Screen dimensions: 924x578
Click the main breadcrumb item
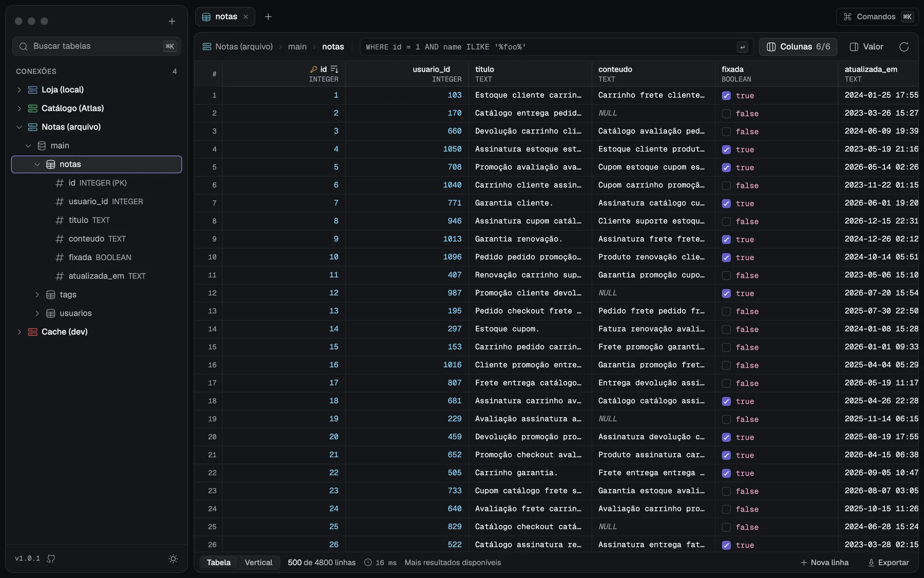coord(297,47)
